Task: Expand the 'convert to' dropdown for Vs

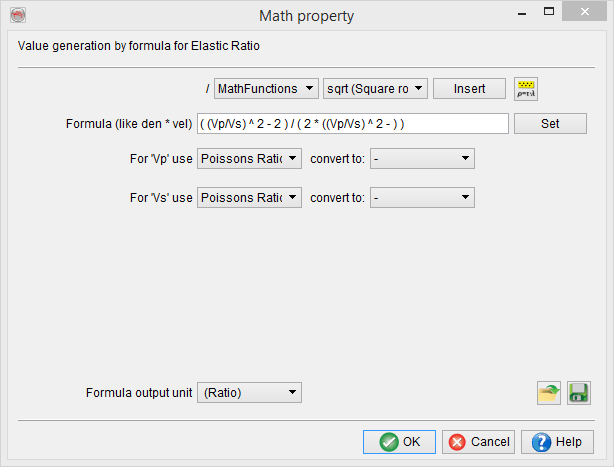Action: tap(422, 198)
